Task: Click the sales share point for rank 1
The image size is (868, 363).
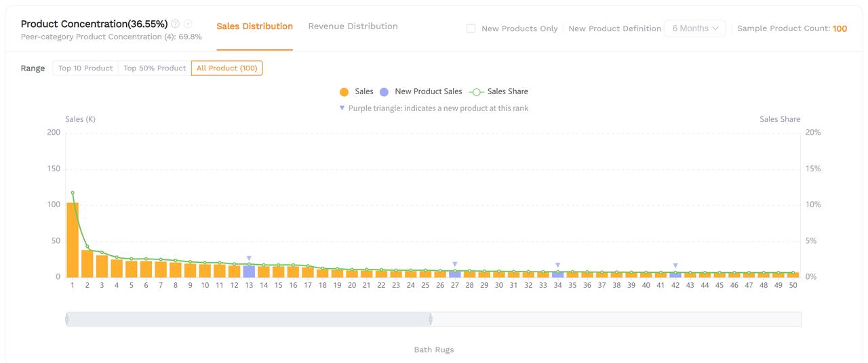Action: (x=73, y=193)
